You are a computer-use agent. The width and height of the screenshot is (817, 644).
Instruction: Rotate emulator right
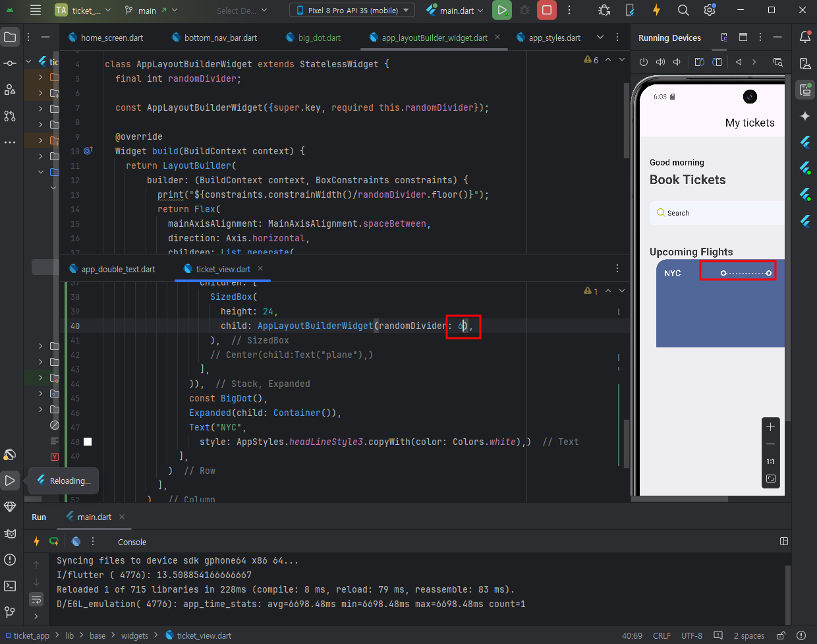pos(717,62)
